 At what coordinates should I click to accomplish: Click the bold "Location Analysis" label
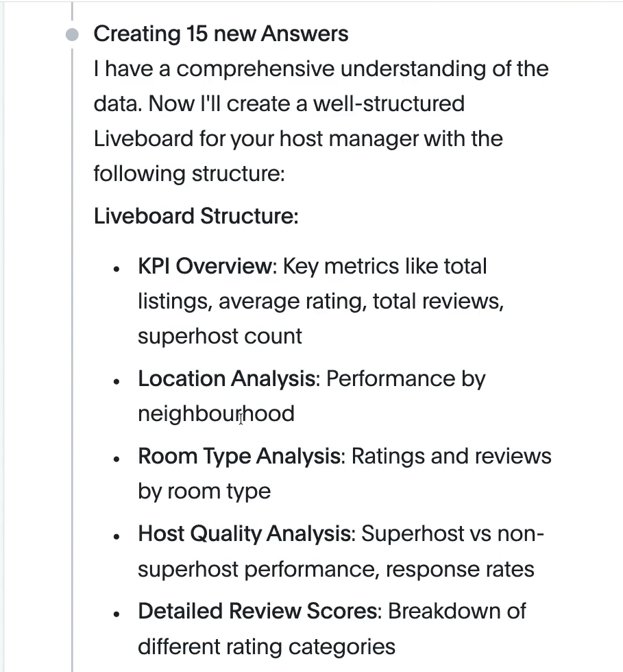pyautogui.click(x=229, y=379)
